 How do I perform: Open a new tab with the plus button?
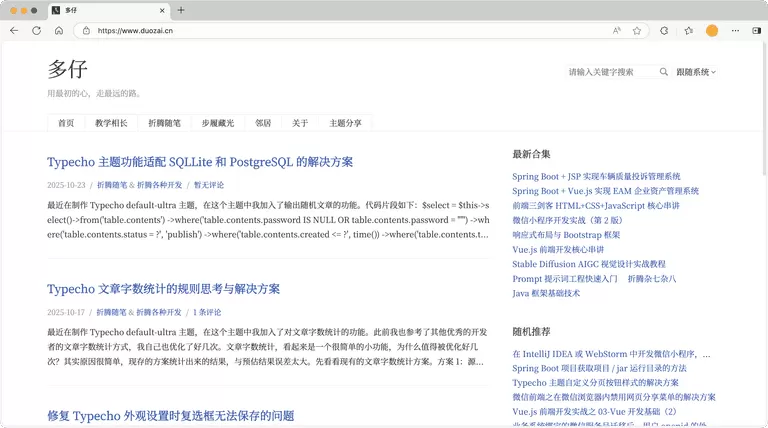[x=181, y=10]
